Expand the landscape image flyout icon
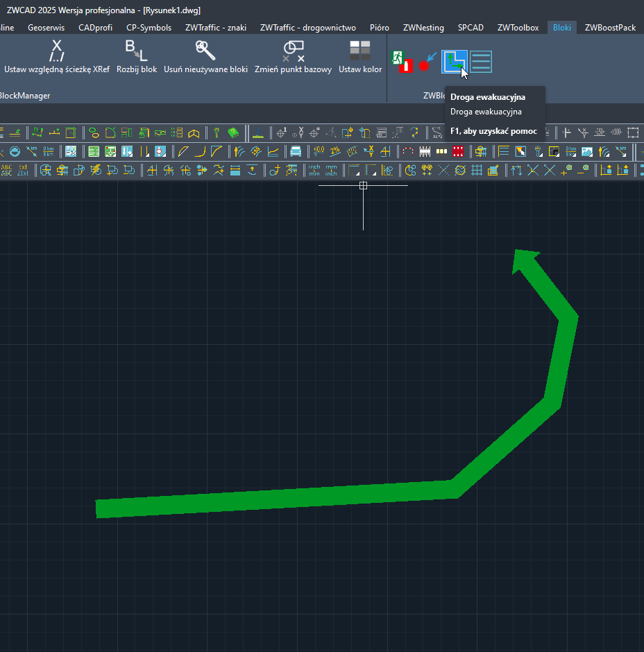 pyautogui.click(x=587, y=151)
